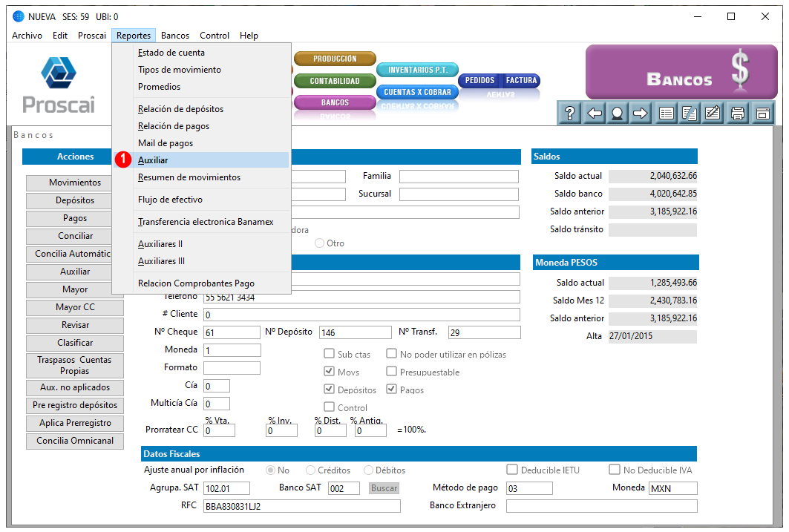Viewport: 789px width, 532px height.
Task: Click the Concilia Omnicanal button
Action: tap(75, 441)
